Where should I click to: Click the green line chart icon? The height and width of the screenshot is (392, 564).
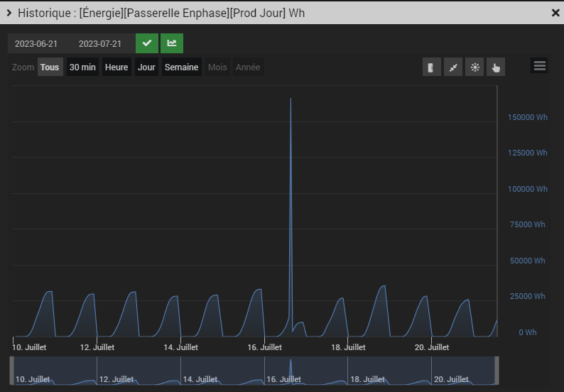tap(172, 43)
